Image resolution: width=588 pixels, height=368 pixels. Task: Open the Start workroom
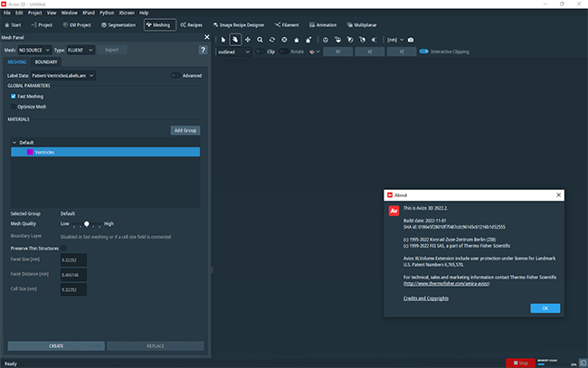click(13, 25)
